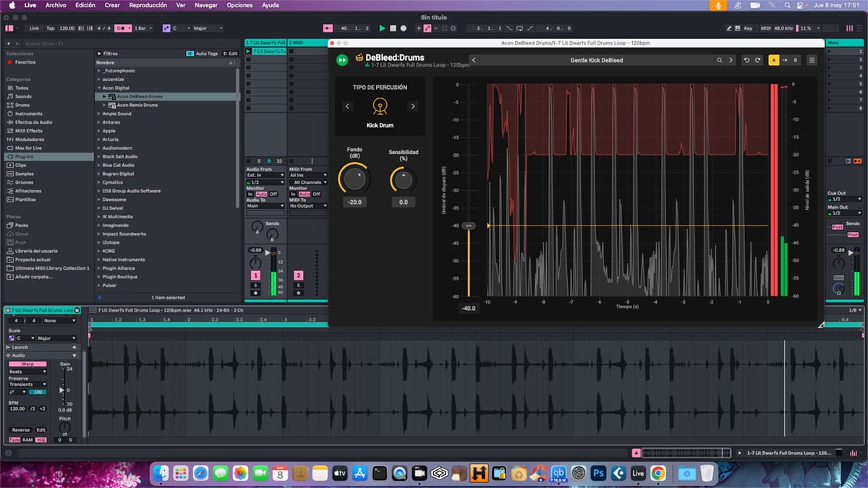Screen dimensions: 868x488
Task: Click the threshold value field -40.0
Action: [469, 308]
